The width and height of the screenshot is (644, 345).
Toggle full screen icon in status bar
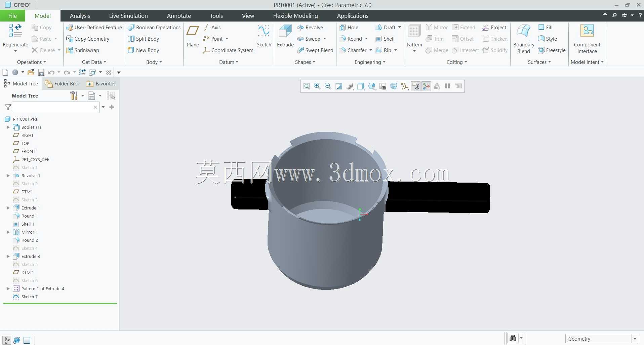point(27,340)
